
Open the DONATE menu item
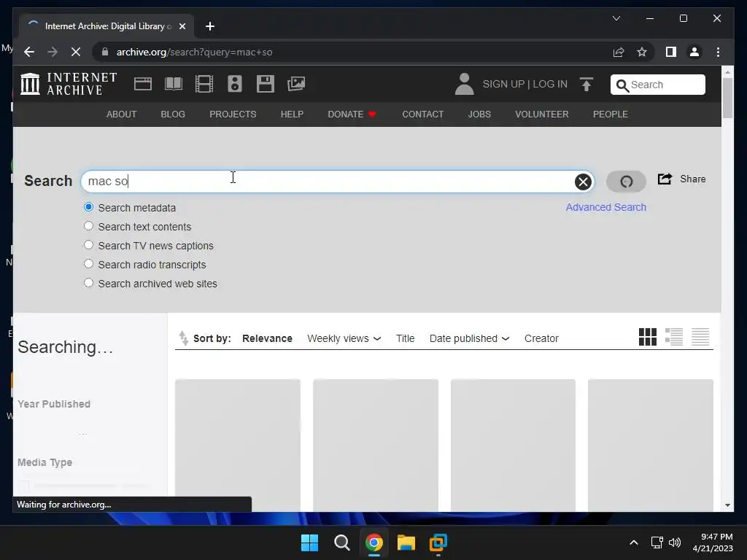[352, 114]
